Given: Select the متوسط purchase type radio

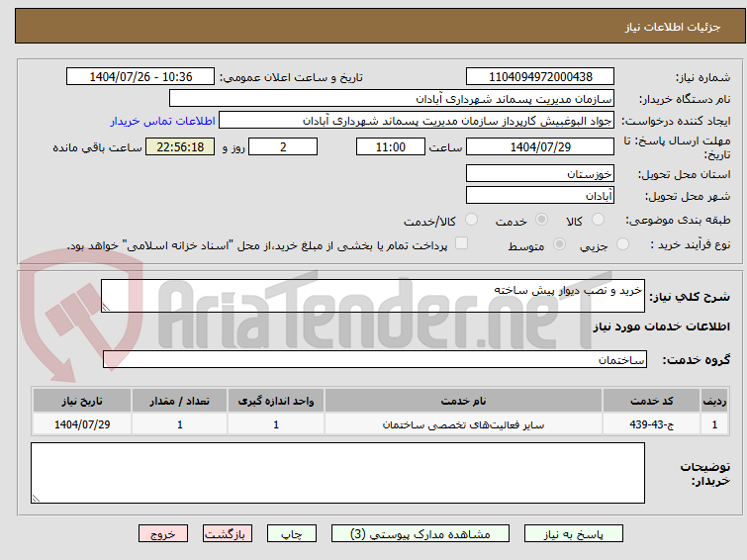Looking at the screenshot, I should pos(559,244).
